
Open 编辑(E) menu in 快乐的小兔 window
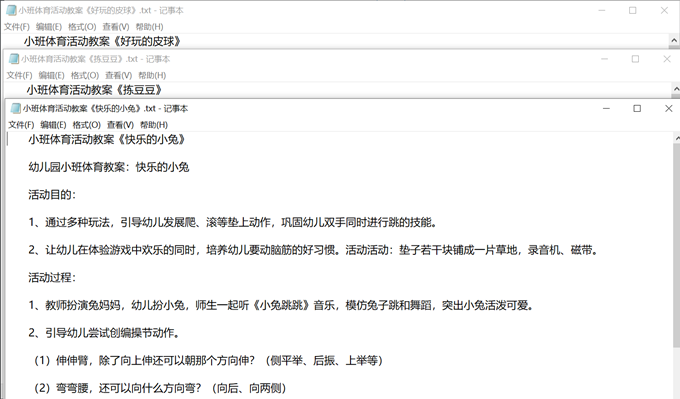click(53, 125)
